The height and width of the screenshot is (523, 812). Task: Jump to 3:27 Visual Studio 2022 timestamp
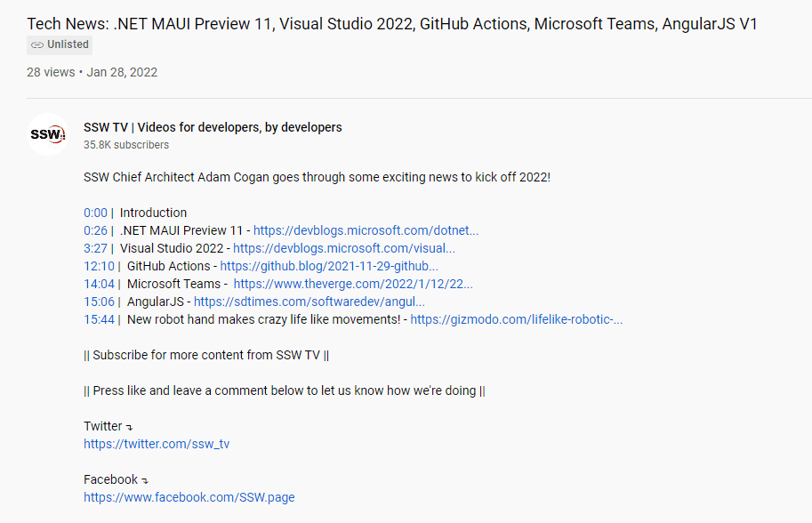(95, 248)
